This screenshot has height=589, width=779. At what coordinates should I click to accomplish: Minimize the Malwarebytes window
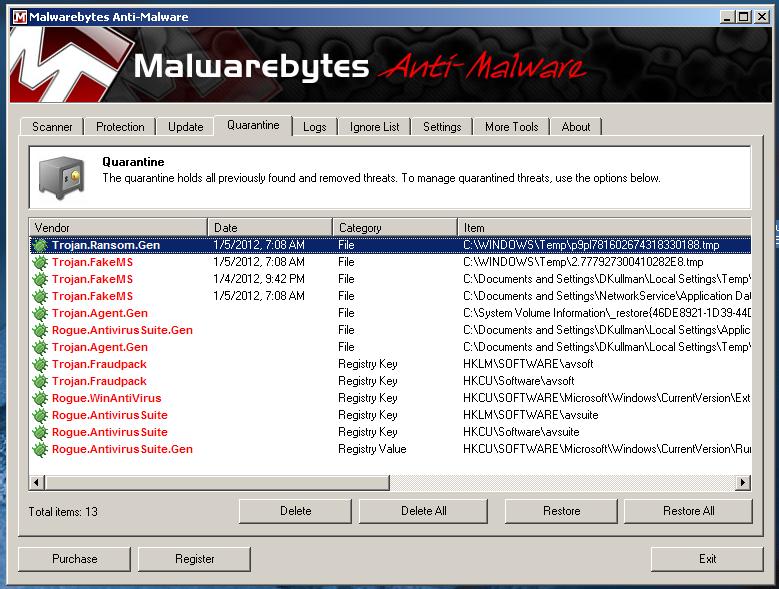[727, 17]
